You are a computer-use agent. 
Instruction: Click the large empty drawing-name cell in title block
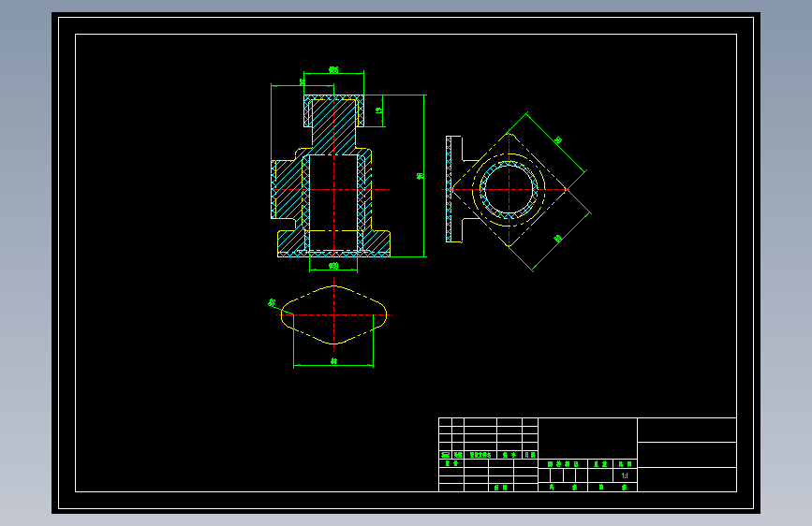[588, 438]
